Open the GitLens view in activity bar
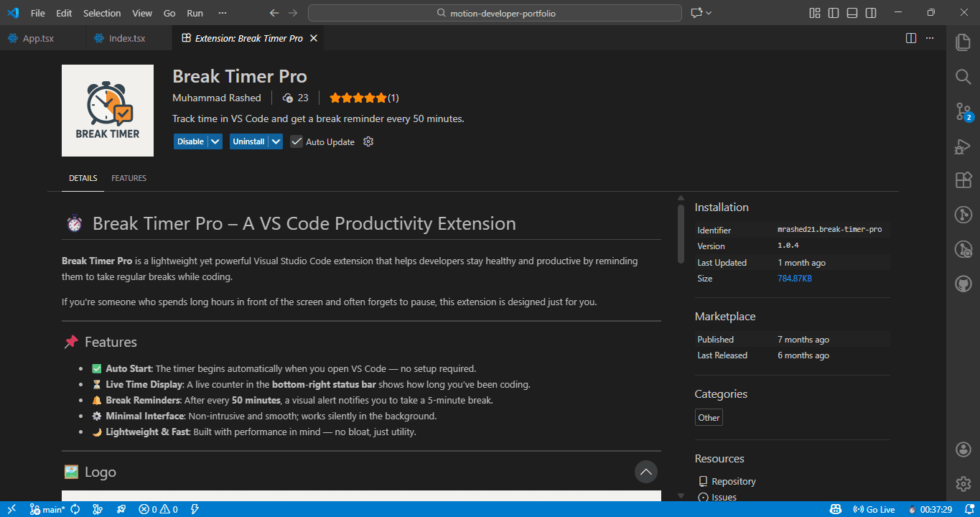The width and height of the screenshot is (980, 517). pos(963,215)
